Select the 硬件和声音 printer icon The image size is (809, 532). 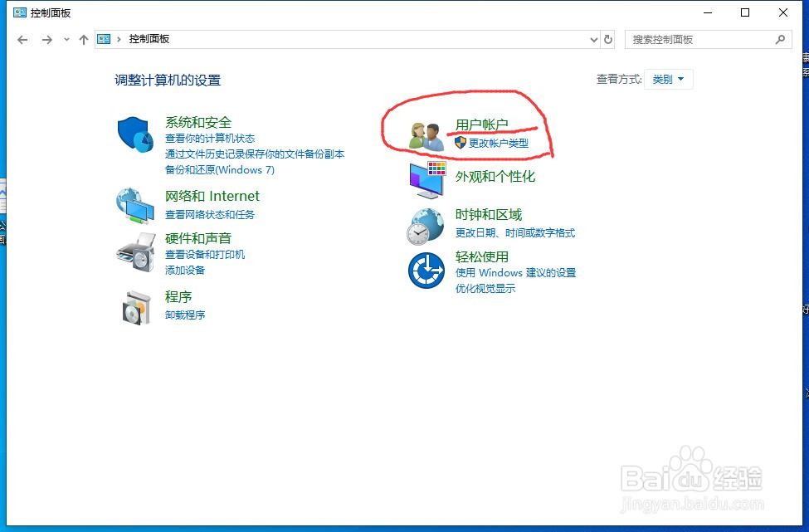tap(134, 251)
